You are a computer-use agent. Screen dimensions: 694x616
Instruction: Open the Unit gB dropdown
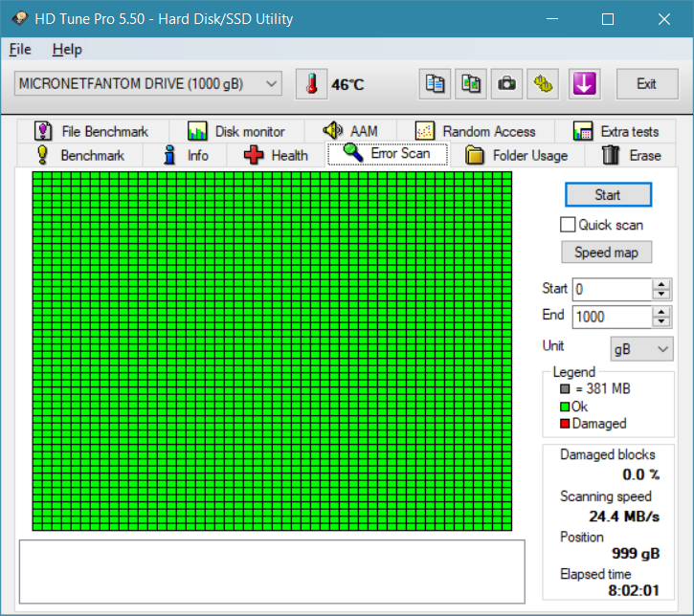click(x=641, y=349)
